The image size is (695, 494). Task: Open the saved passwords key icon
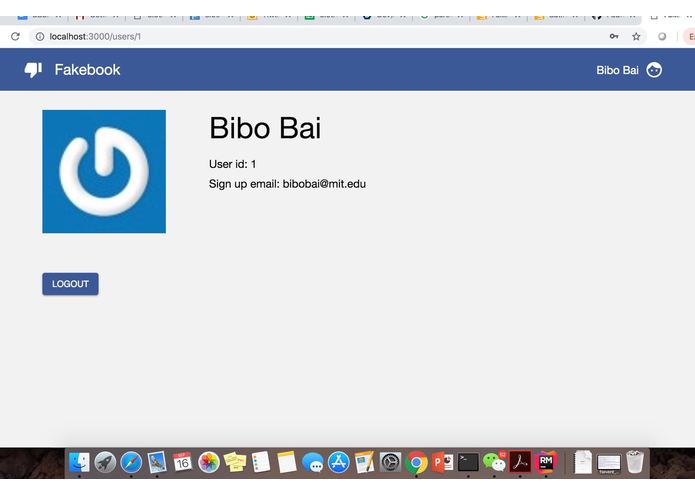[x=614, y=36]
